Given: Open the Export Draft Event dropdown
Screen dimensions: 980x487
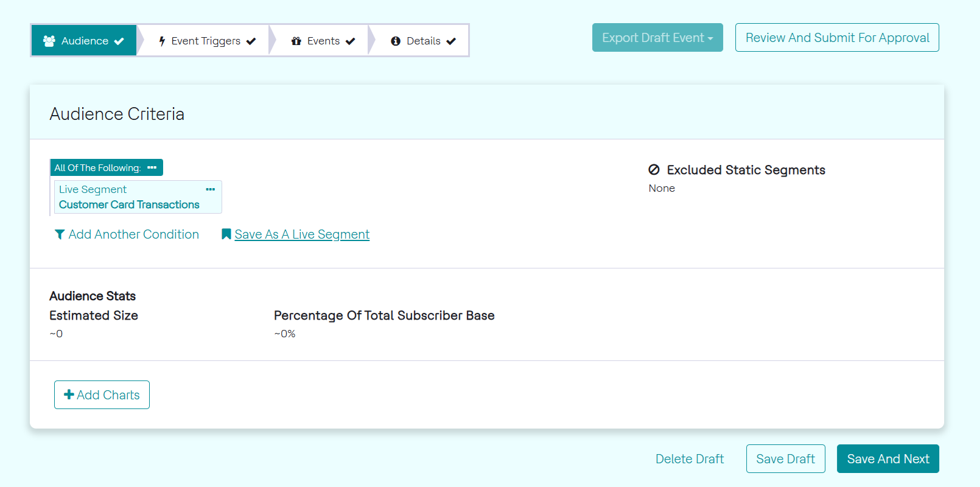Looking at the screenshot, I should click(x=657, y=38).
